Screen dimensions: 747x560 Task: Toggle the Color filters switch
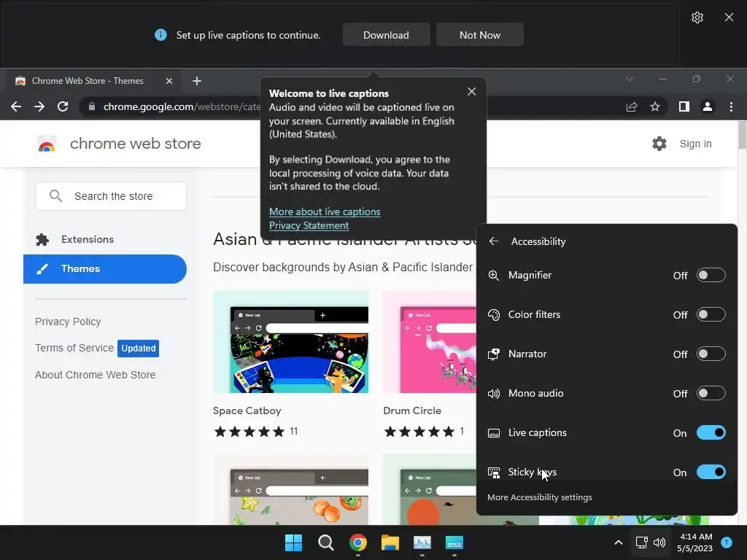click(x=711, y=315)
